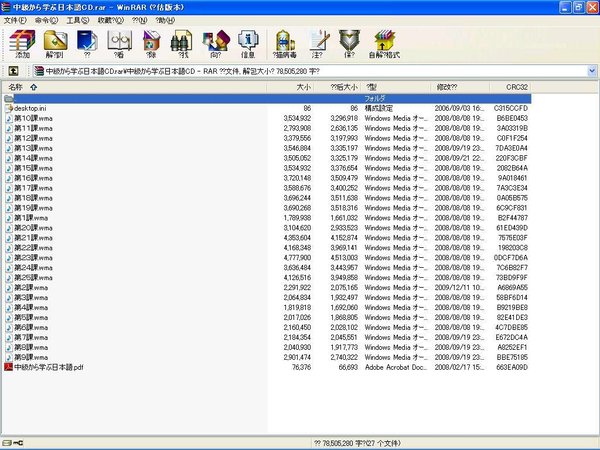Click CRC value C315CCFD of desktop.ini

(x=511, y=108)
